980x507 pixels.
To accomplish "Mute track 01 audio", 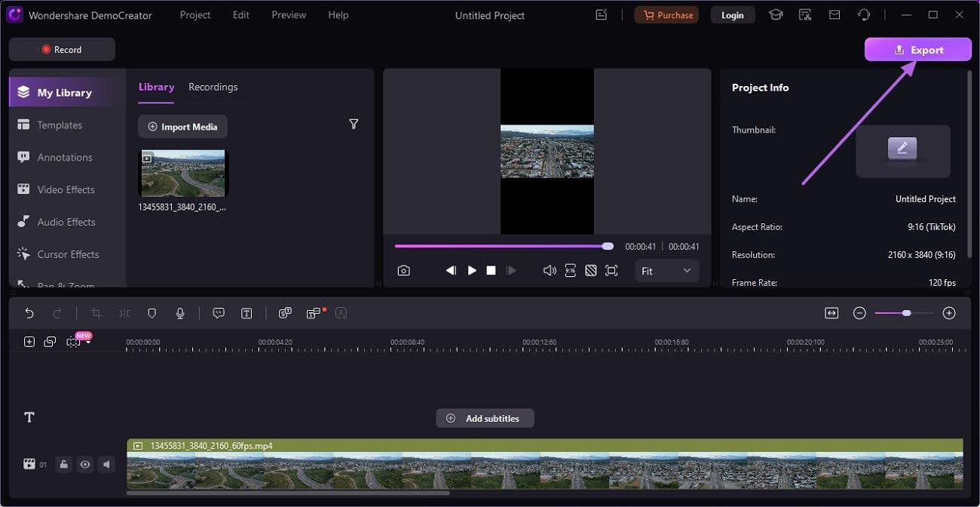I will [x=106, y=465].
